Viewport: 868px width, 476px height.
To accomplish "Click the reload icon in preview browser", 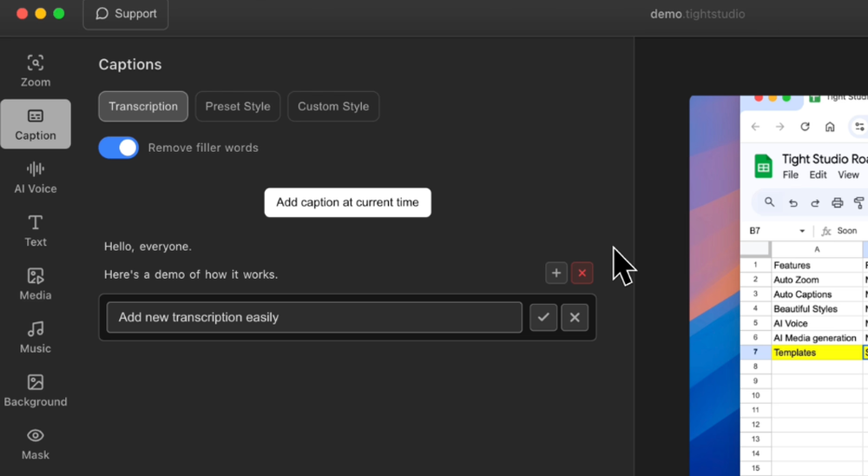I will (x=805, y=127).
